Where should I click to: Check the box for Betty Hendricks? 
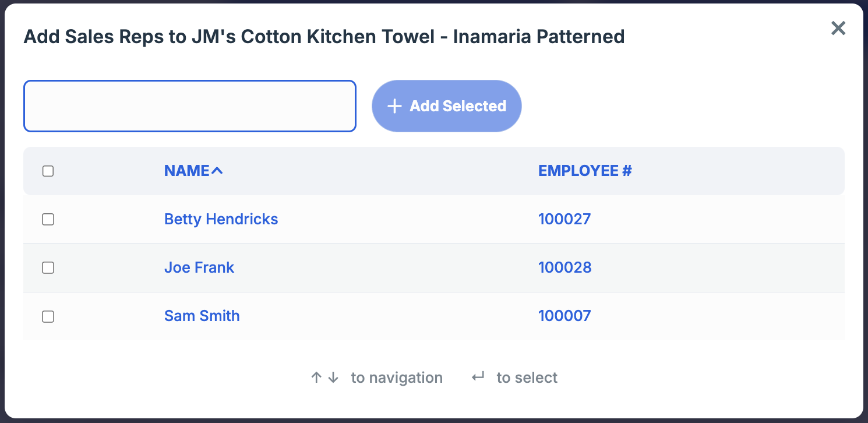pos(48,219)
